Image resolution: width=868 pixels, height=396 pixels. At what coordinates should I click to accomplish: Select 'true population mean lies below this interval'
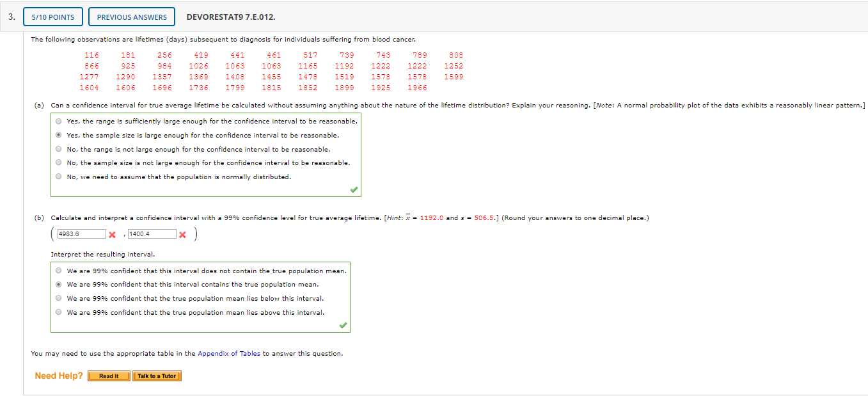[x=58, y=298]
